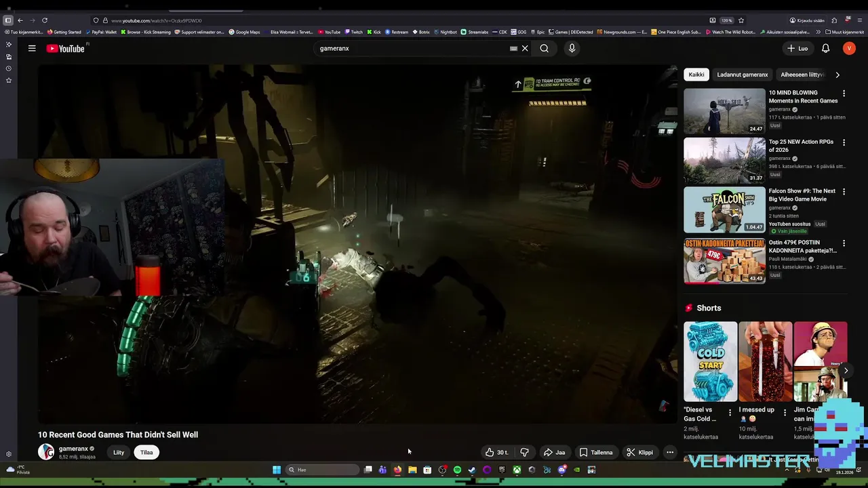Open gameranx channel avatar

(46, 452)
